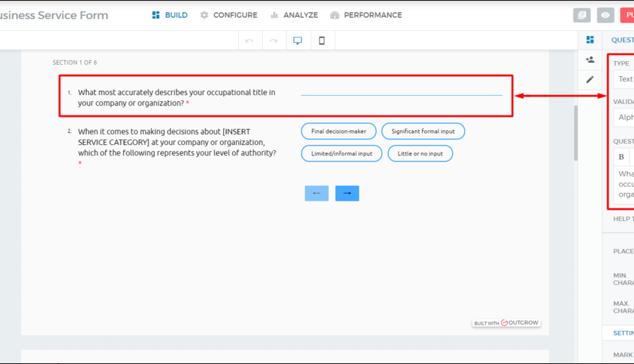Open the grid layout icon in side panel

pos(590,40)
